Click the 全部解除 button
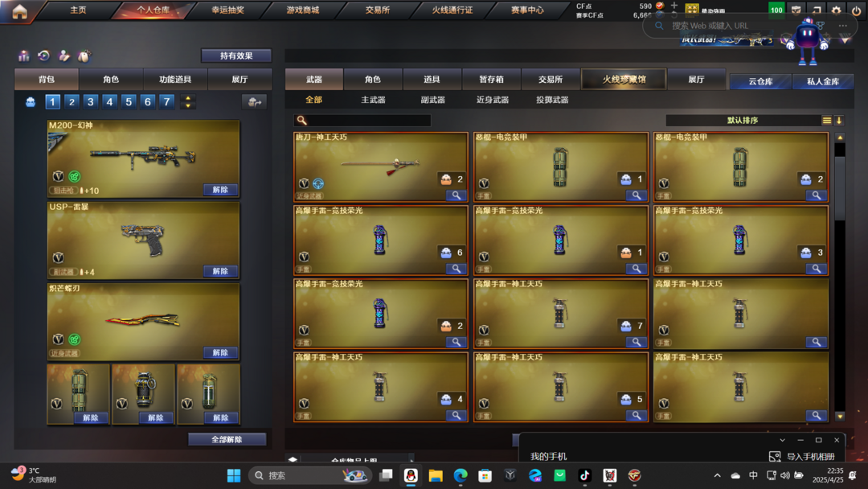The width and height of the screenshot is (868, 489). (227, 439)
